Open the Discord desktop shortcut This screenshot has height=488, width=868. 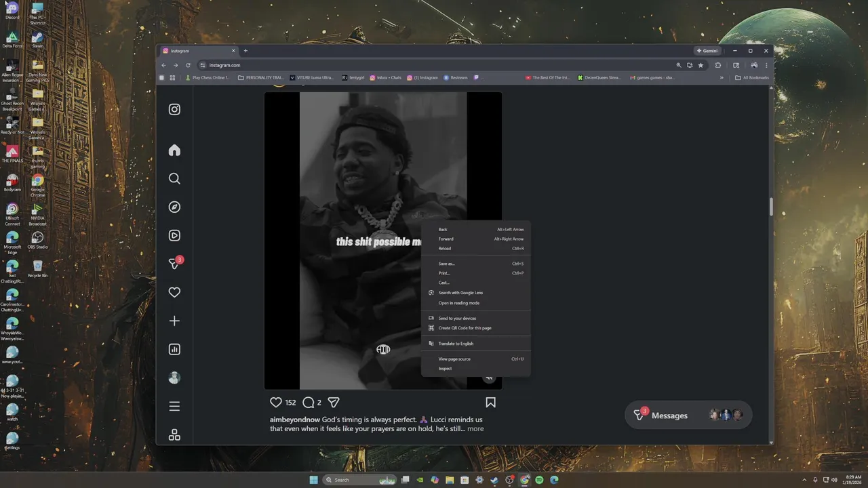(x=12, y=11)
